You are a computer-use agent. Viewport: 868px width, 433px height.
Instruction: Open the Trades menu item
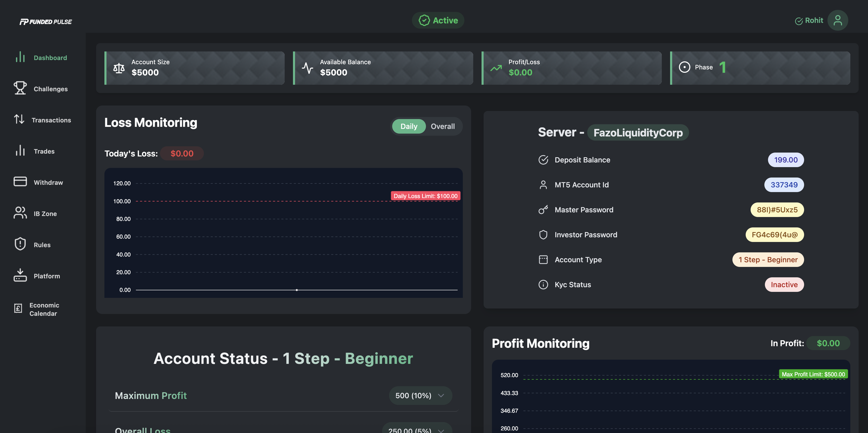tap(44, 152)
